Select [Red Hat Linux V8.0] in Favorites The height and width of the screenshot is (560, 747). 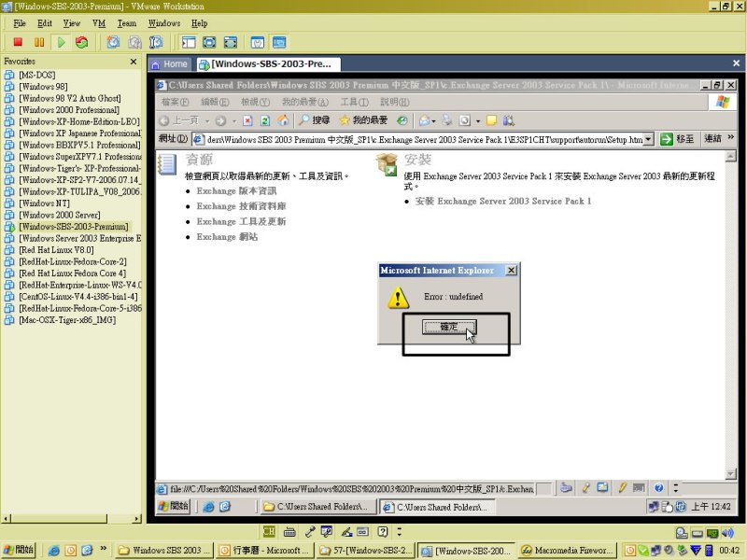pos(56,250)
